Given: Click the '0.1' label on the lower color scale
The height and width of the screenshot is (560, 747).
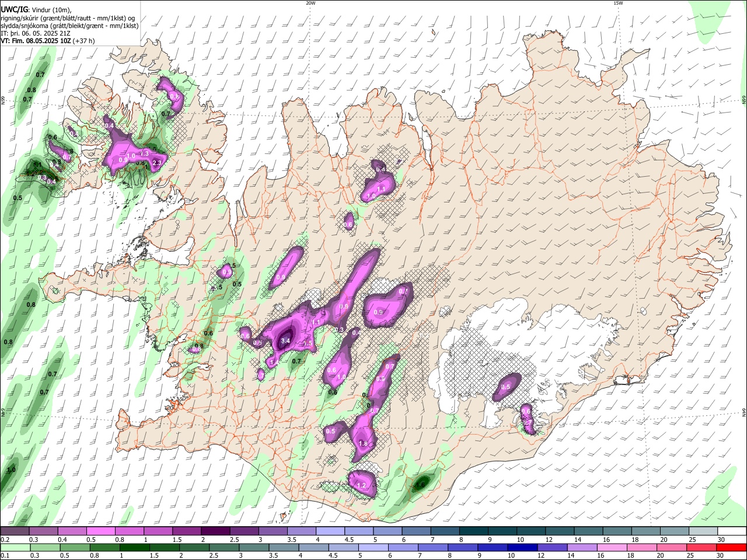Looking at the screenshot, I should click(x=5, y=555).
